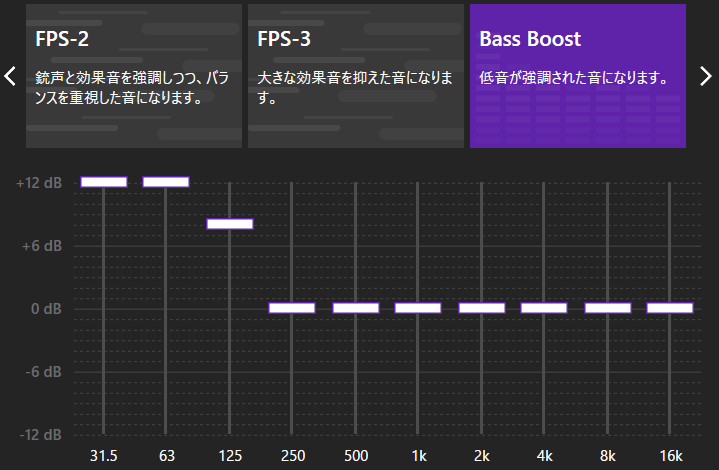Click the 250 Hz band slider handle
Image resolution: width=719 pixels, height=470 pixels.
(x=292, y=308)
